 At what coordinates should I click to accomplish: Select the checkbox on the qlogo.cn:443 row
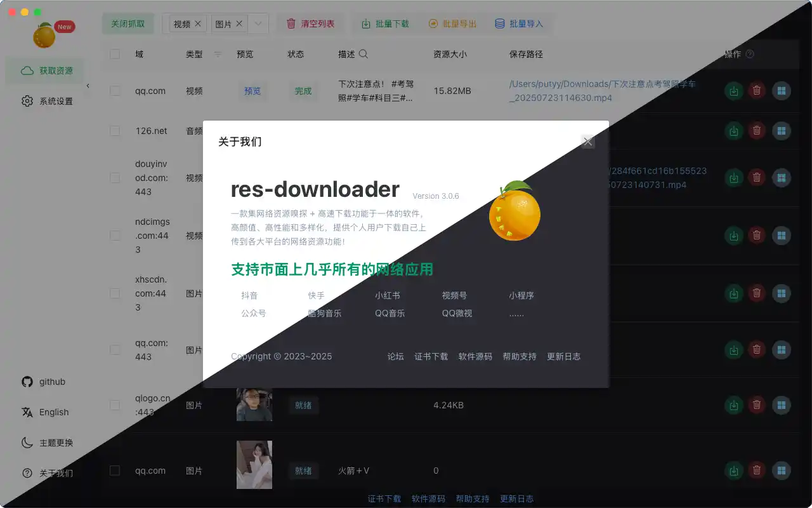(x=115, y=405)
